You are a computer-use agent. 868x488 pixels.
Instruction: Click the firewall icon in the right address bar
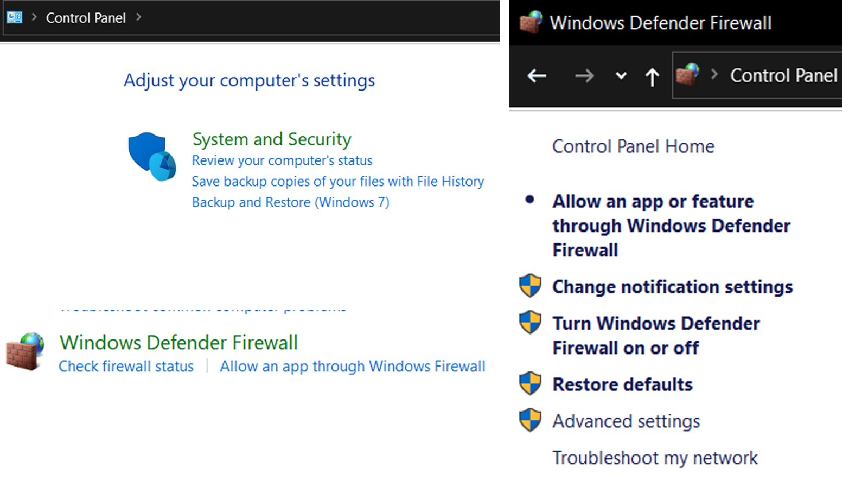pyautogui.click(x=688, y=75)
